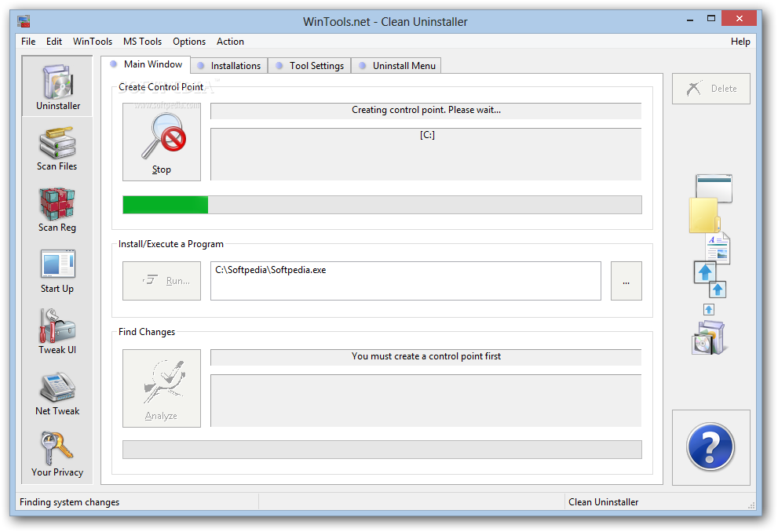The width and height of the screenshot is (778, 532).
Task: Click the Stop magnifier button
Action: [162, 142]
